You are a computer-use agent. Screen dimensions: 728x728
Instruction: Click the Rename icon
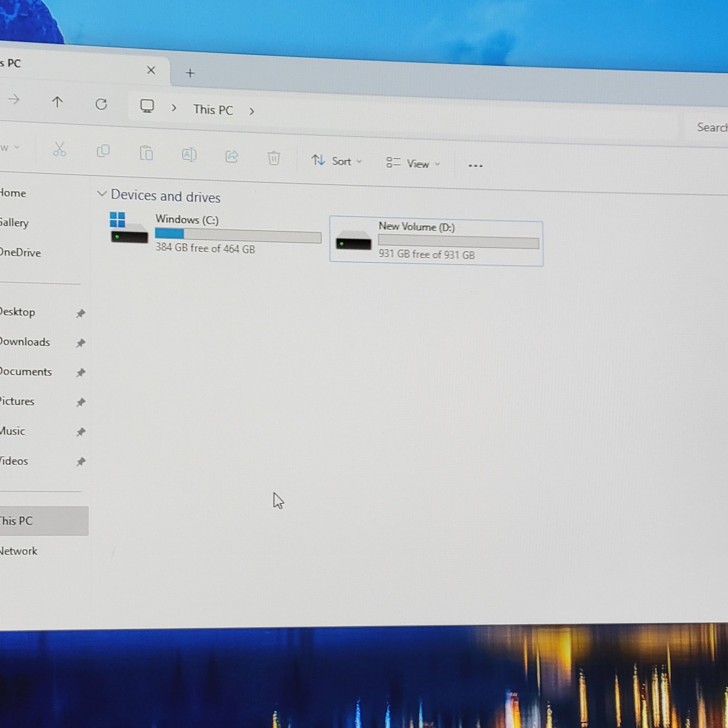(189, 155)
